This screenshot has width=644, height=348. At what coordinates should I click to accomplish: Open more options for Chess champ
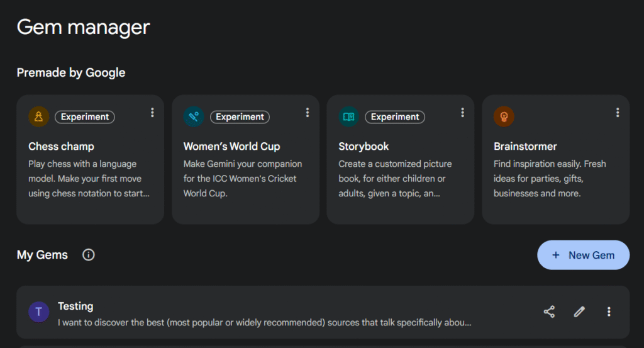pyautogui.click(x=152, y=113)
